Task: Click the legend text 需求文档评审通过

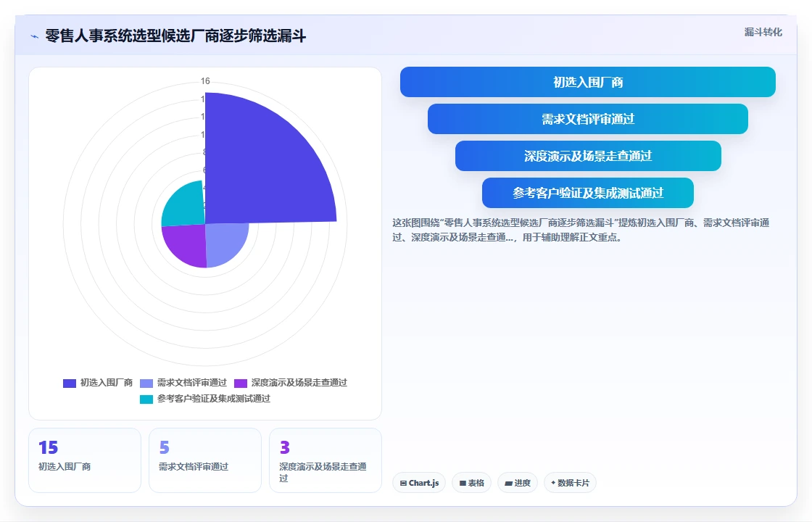Action: click(192, 383)
